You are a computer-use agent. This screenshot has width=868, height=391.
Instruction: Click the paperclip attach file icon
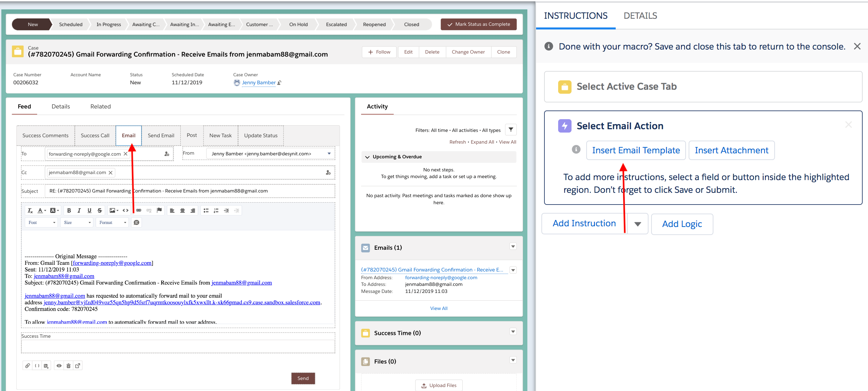28,366
